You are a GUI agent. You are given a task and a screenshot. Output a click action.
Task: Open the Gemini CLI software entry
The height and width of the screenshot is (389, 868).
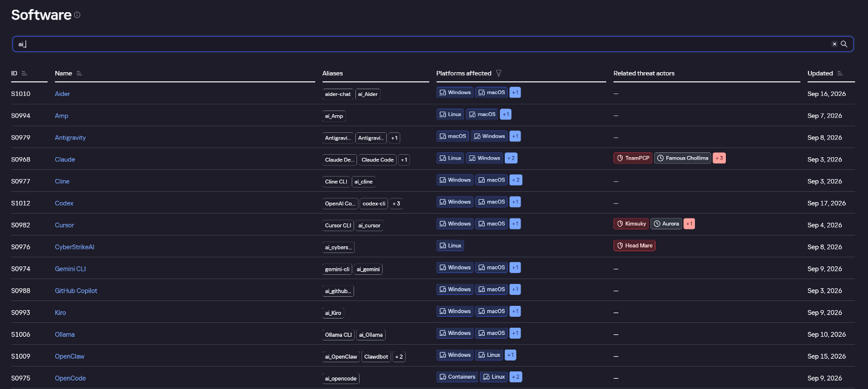pos(70,268)
